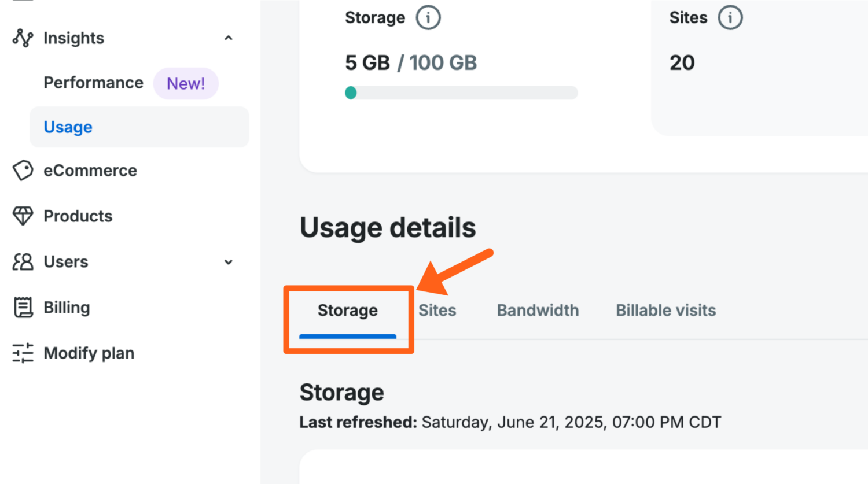Viewport: 868px width, 484px height.
Task: Click the New! badge next to Performance
Action: point(186,83)
